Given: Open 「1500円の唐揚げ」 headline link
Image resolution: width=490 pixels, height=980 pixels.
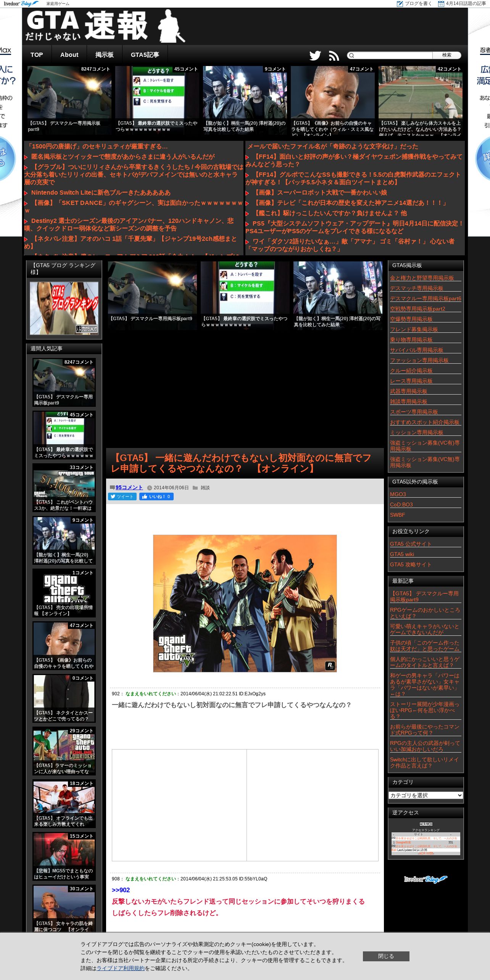Looking at the screenshot, I should pos(97,147).
